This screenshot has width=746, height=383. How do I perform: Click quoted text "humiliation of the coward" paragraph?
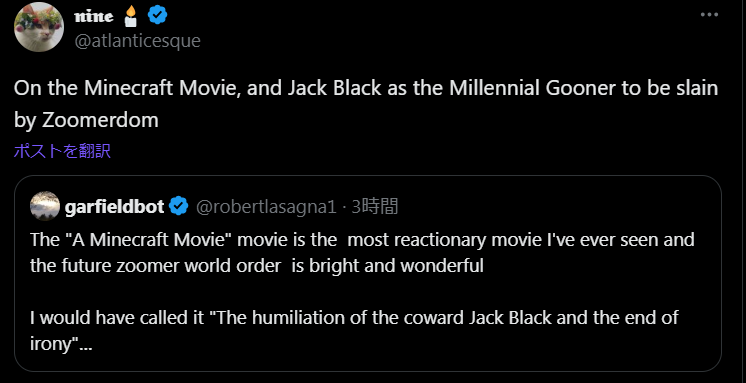pos(354,331)
